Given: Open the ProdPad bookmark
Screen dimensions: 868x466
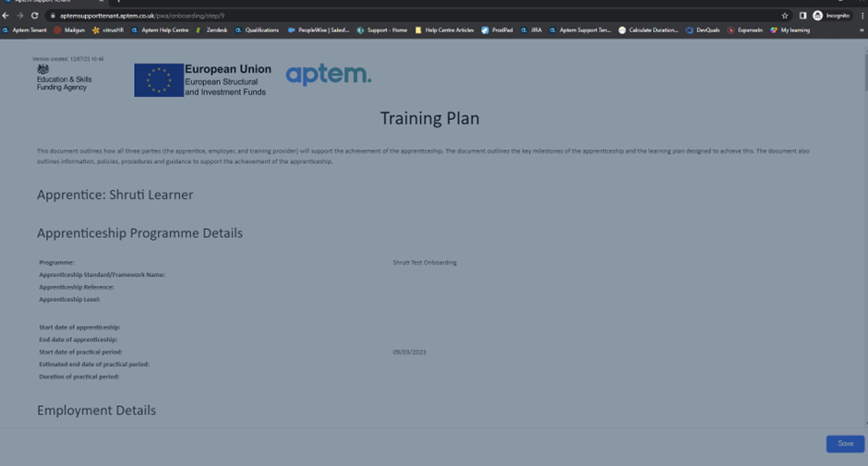Looking at the screenshot, I should click(497, 30).
